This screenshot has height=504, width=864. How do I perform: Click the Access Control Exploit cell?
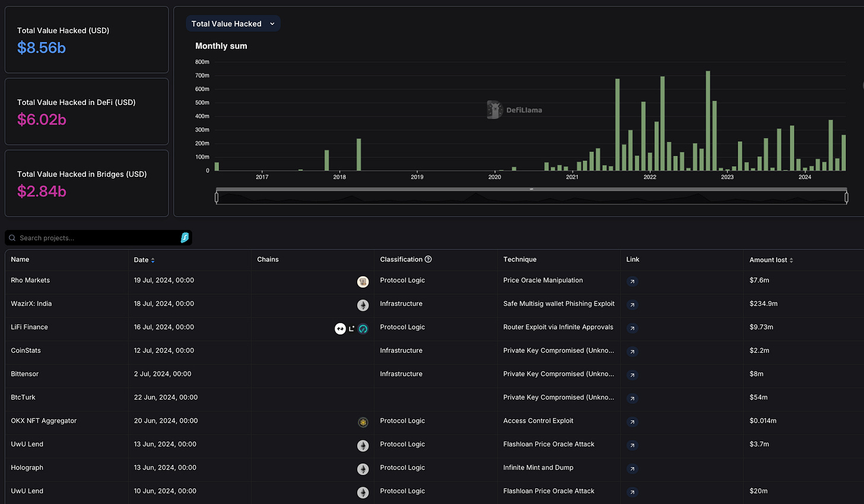(538, 420)
